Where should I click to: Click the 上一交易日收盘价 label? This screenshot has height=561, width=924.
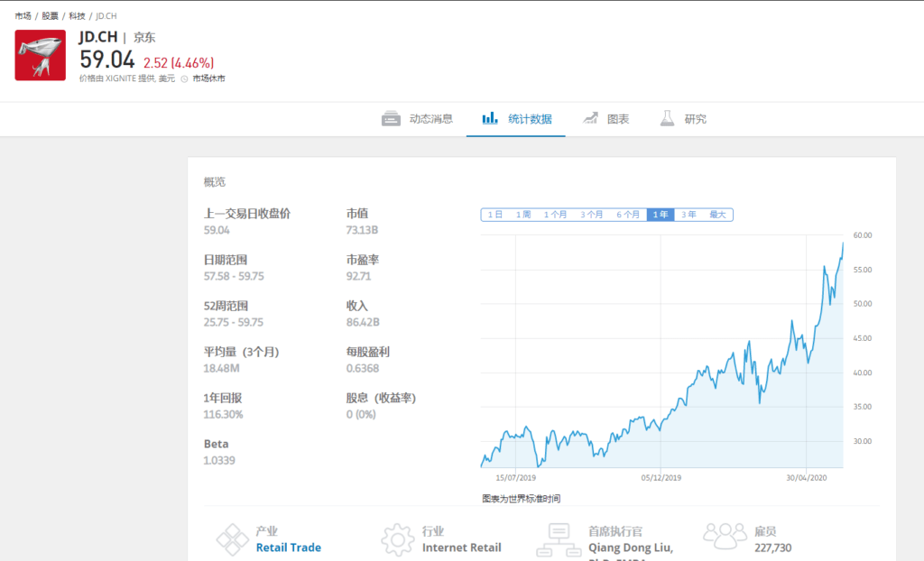coord(247,214)
